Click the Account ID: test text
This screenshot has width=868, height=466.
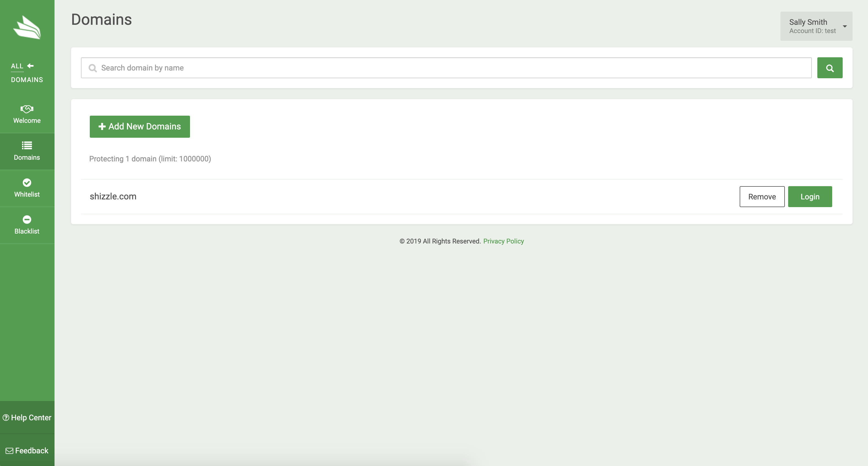[x=812, y=31]
